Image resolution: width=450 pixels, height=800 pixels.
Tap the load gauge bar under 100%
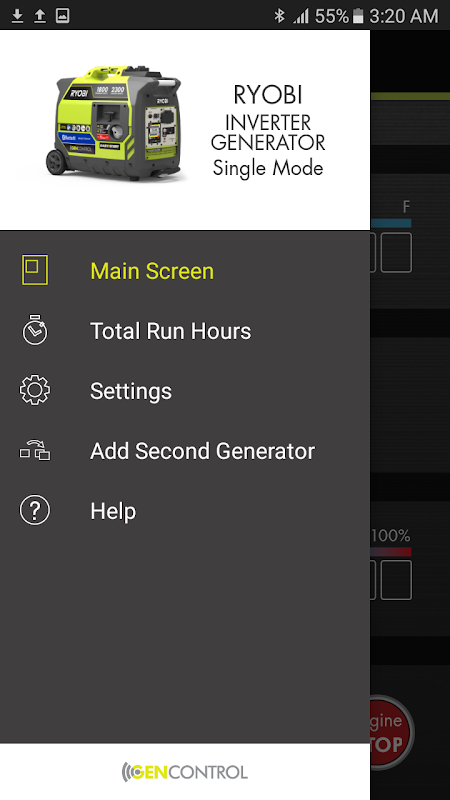click(x=391, y=552)
